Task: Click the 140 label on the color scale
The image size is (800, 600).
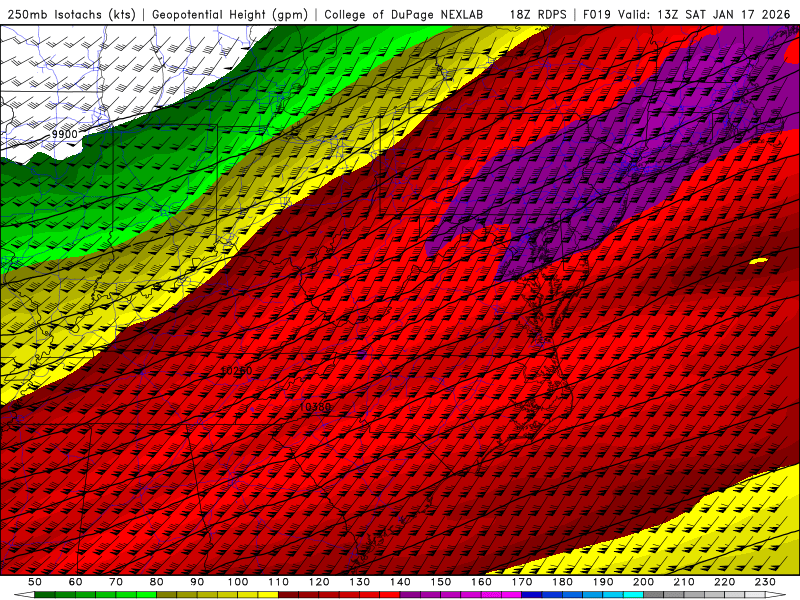Action: 400,582
